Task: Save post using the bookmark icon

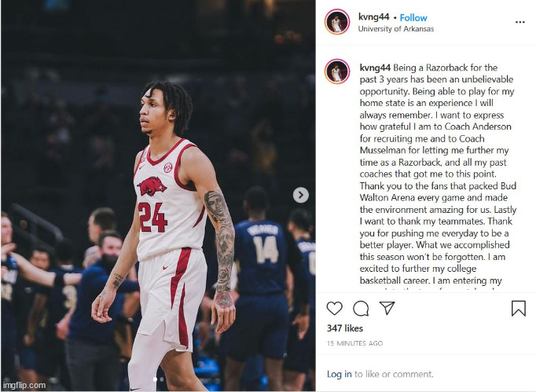Action: (518, 308)
